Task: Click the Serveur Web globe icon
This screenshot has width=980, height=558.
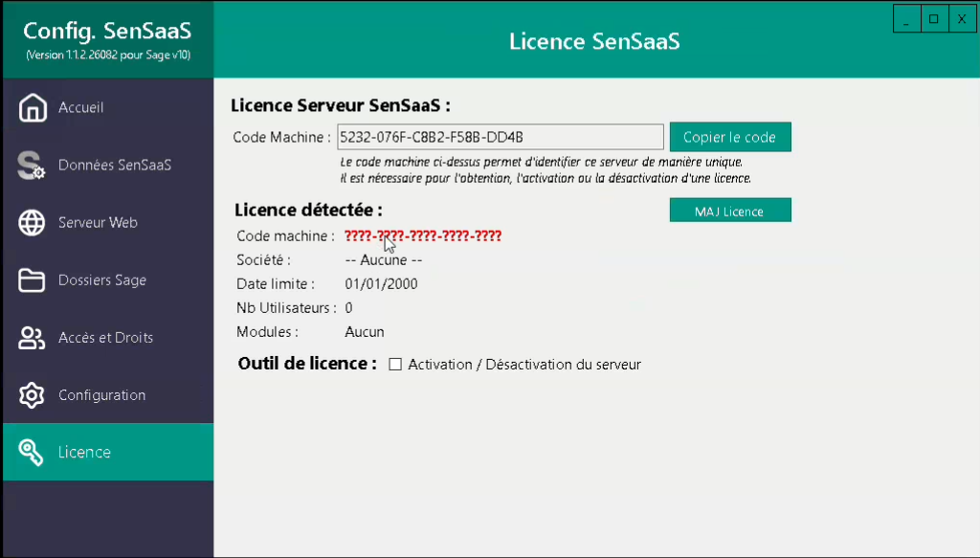Action: (32, 222)
